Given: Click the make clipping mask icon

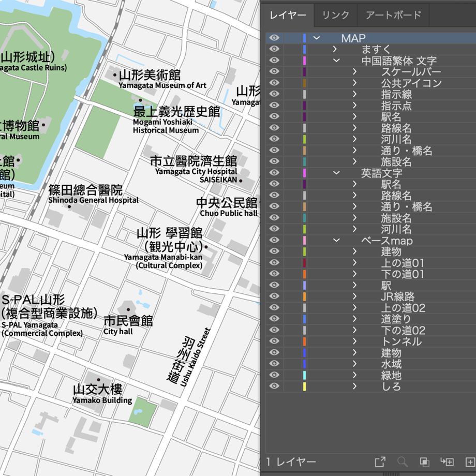Looking at the screenshot, I should click(x=424, y=462).
